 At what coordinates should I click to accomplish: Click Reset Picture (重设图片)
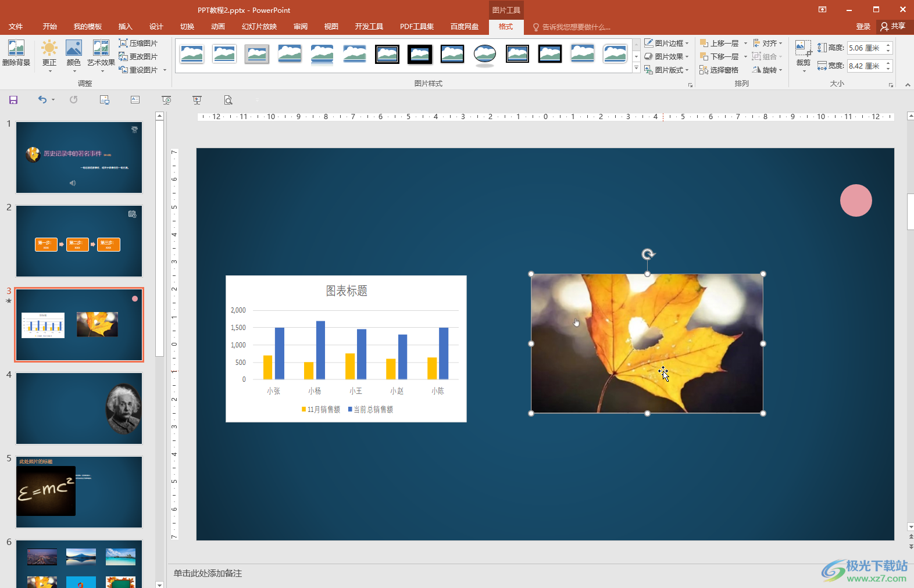[x=138, y=70]
